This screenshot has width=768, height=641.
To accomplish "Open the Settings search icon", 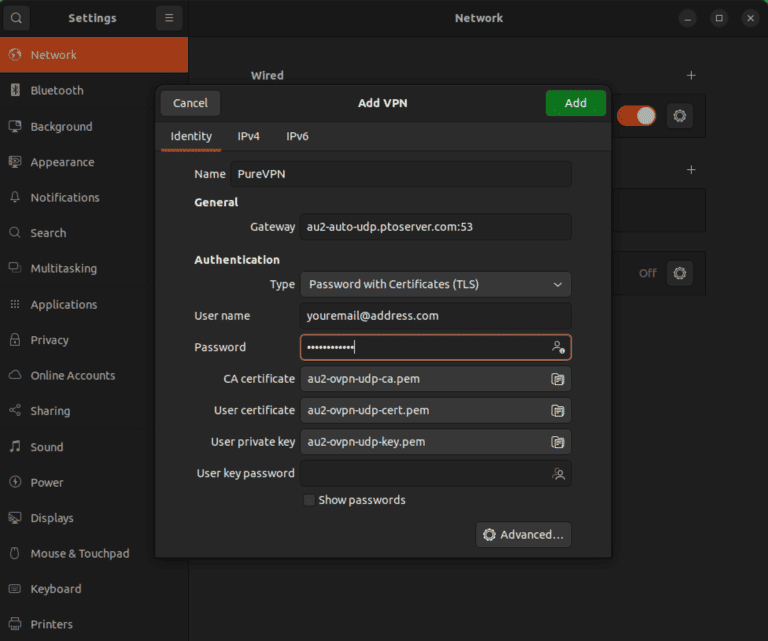I will tap(17, 18).
